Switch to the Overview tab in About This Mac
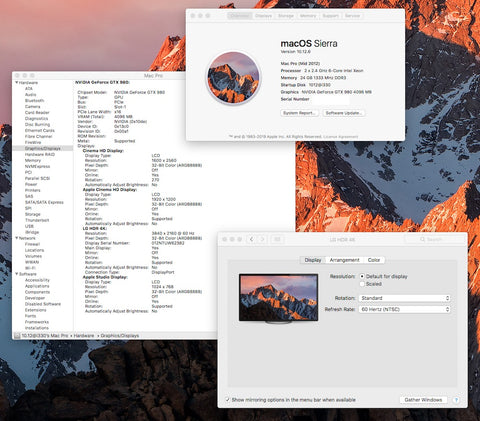480x421 pixels. (240, 16)
